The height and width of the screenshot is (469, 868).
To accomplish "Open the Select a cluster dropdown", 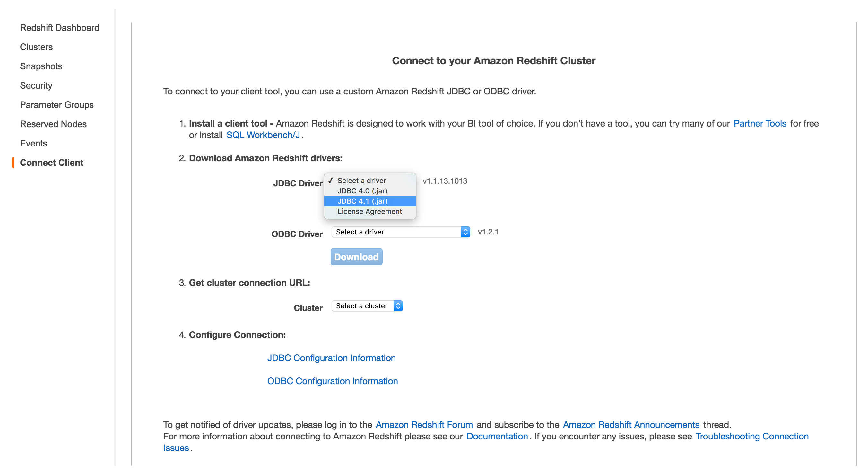I will (367, 305).
